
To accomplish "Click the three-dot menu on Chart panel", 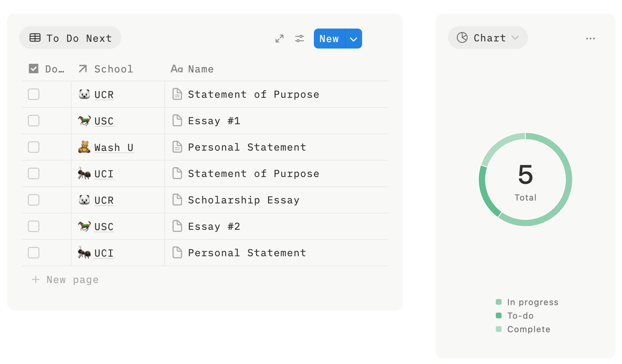I will [590, 39].
